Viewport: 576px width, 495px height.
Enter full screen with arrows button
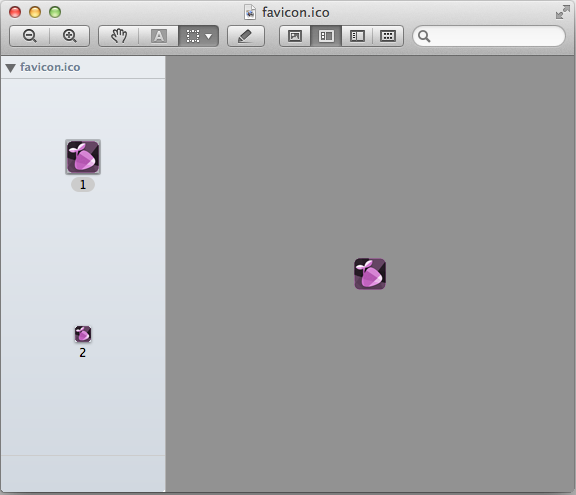pos(563,12)
